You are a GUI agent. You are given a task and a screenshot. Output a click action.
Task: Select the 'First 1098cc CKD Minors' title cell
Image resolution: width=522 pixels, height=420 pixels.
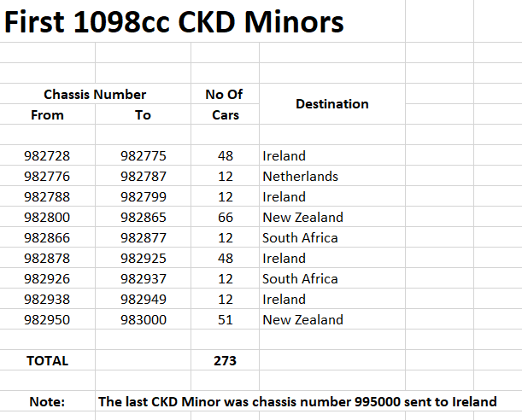173,22
